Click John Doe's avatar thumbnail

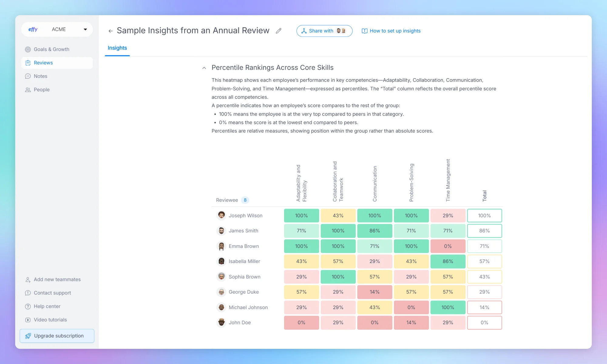[221, 322]
